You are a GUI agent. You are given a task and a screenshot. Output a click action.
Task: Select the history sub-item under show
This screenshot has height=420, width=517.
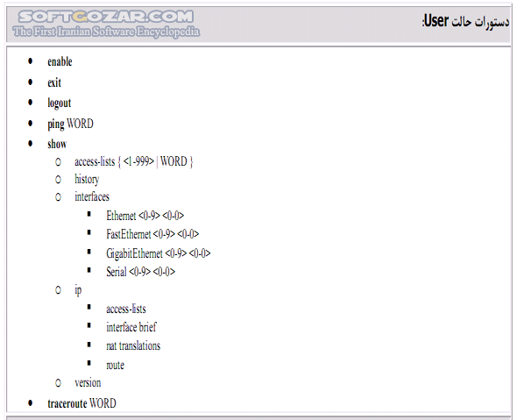(87, 179)
